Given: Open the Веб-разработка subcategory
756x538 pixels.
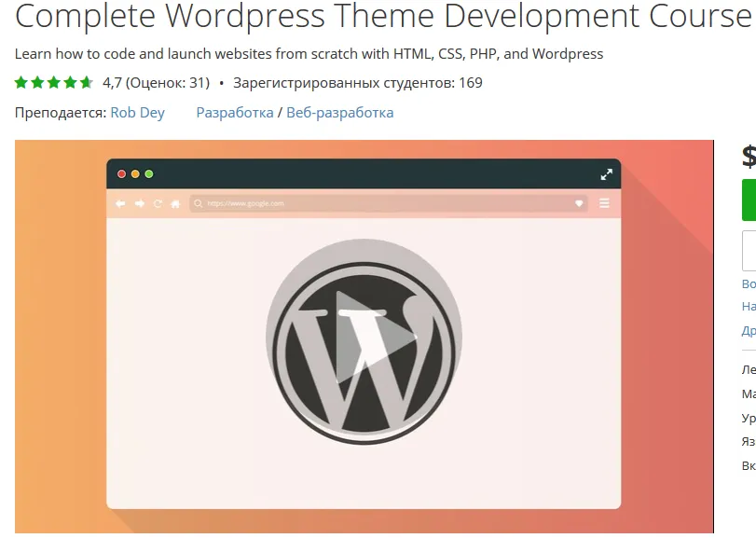Looking at the screenshot, I should pos(339,113).
